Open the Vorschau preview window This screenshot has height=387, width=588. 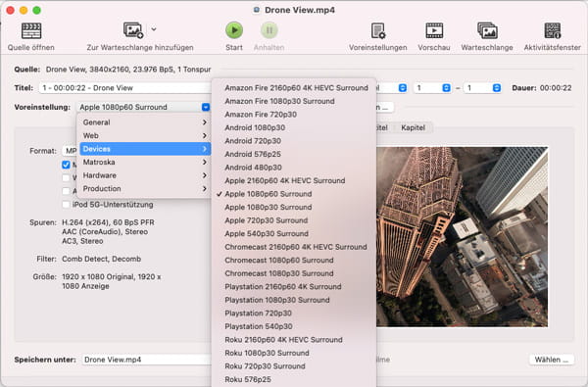[x=434, y=30]
